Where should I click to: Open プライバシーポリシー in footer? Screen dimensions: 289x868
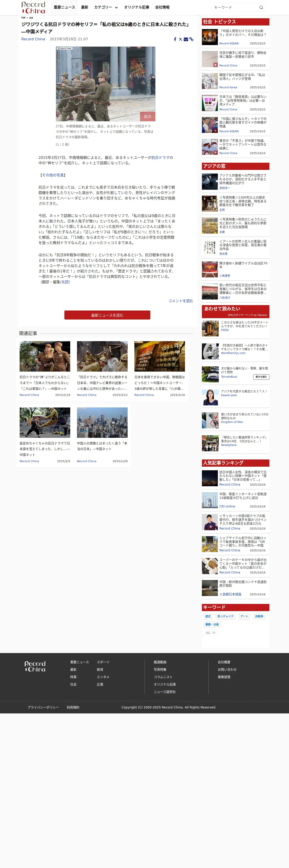tap(43, 707)
